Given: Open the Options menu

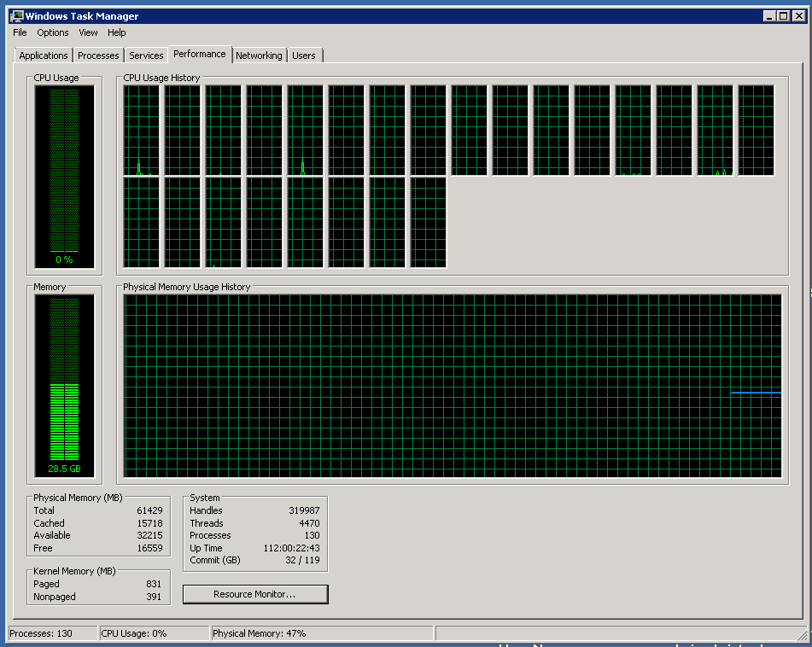Looking at the screenshot, I should (52, 32).
